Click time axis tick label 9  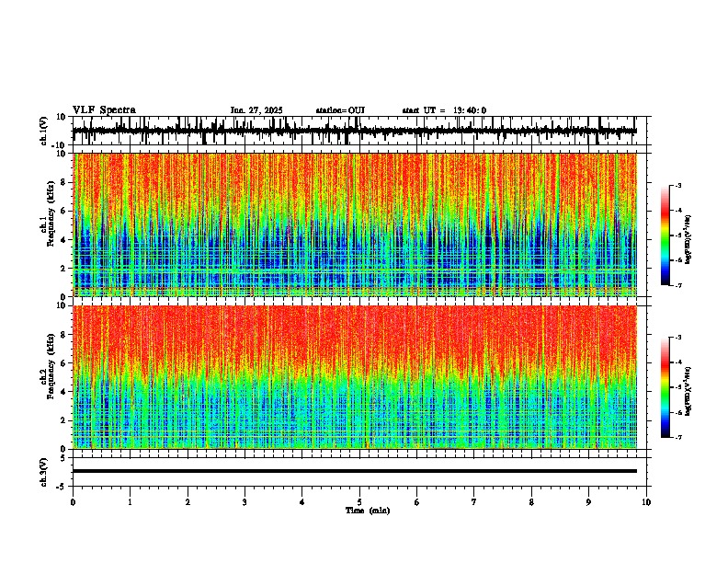(x=588, y=502)
